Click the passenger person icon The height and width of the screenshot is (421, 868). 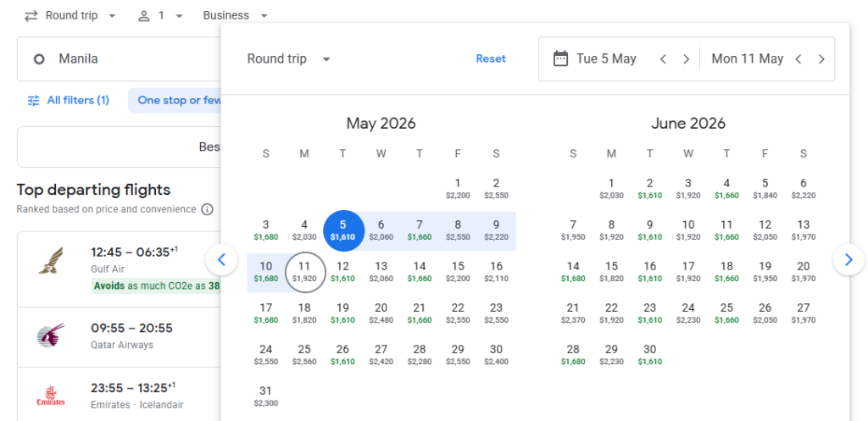point(144,15)
